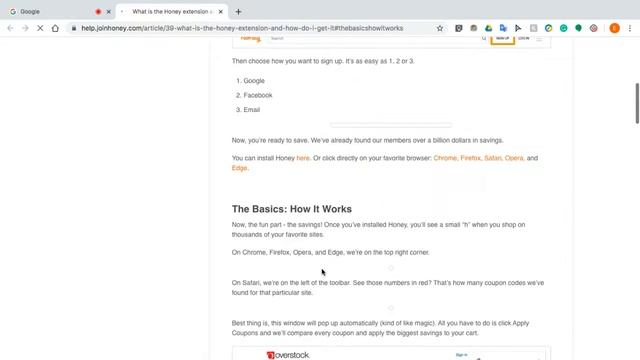The height and width of the screenshot is (360, 640).
Task: Open the Google Translate extension icon
Action: (503, 28)
